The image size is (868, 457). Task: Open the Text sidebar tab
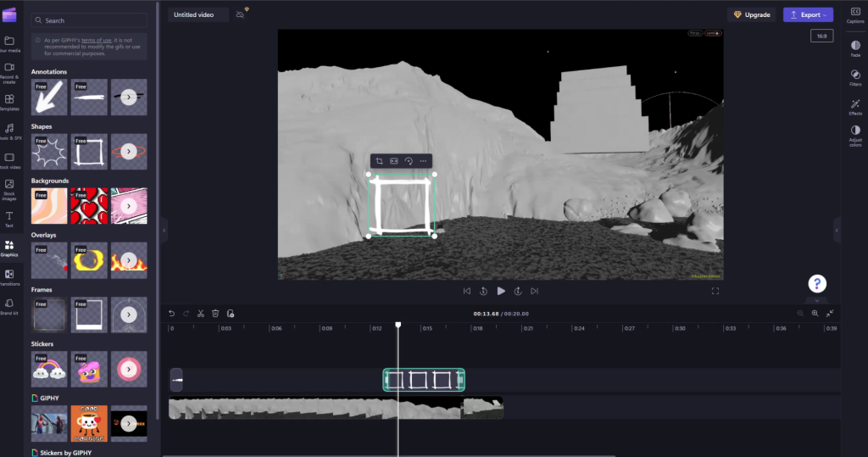click(x=9, y=220)
